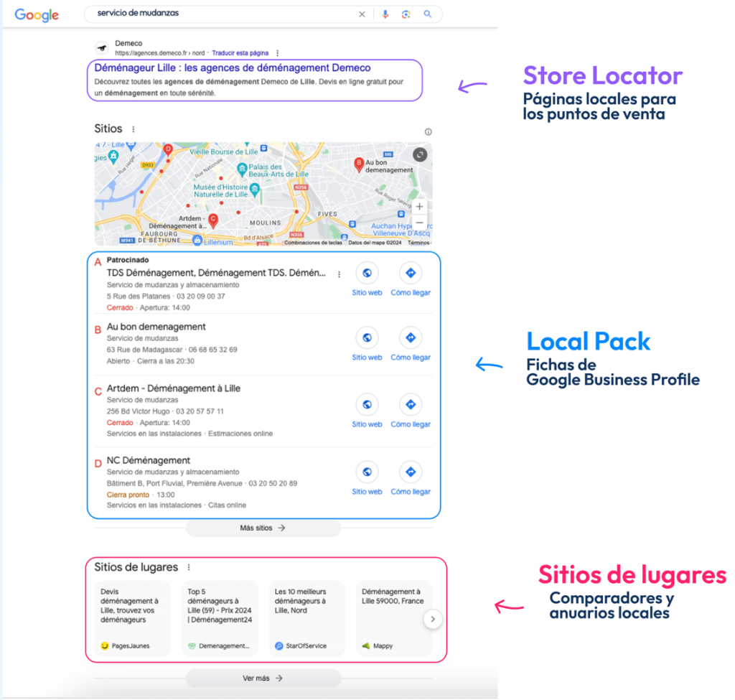Get directions to Artdem
Screen dimensions: 735x700
[x=411, y=411]
